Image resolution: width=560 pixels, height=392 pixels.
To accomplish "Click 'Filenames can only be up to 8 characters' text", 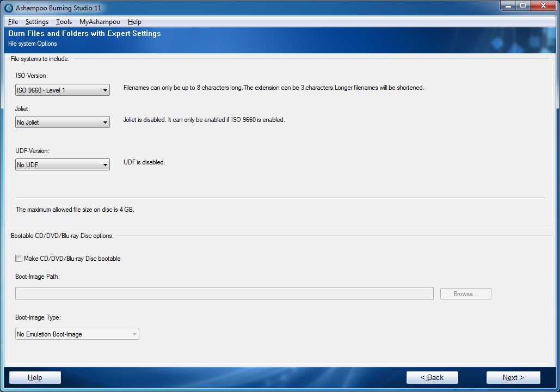I will [x=274, y=88].
